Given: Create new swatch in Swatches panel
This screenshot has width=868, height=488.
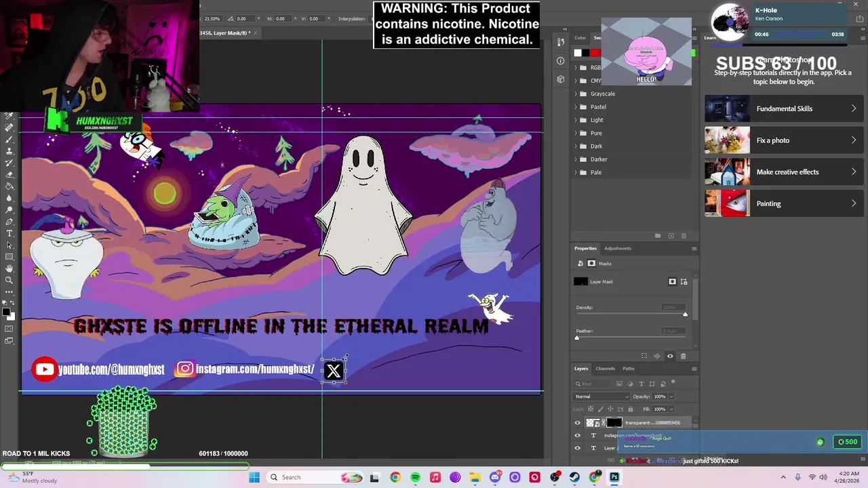Looking at the screenshot, I should point(671,235).
